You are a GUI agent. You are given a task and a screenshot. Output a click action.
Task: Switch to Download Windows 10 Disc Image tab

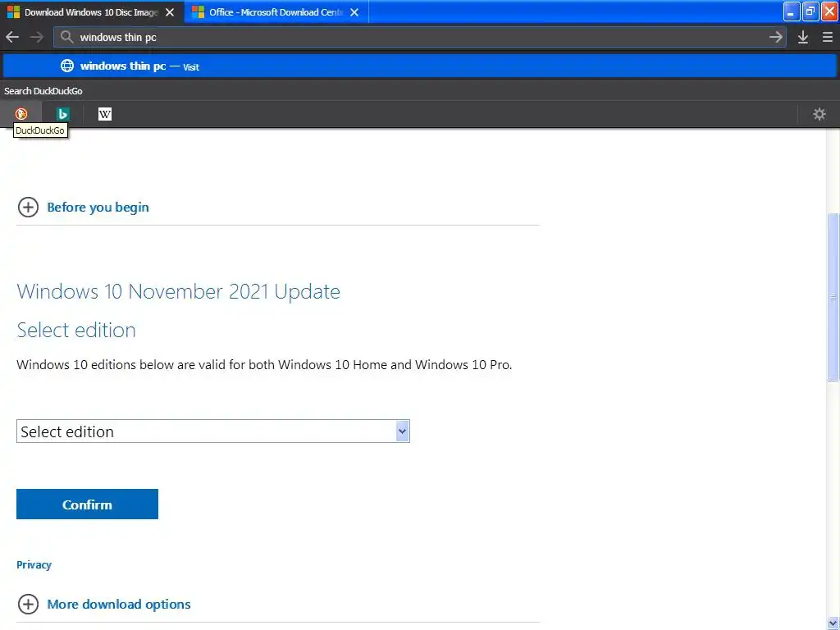pos(92,11)
